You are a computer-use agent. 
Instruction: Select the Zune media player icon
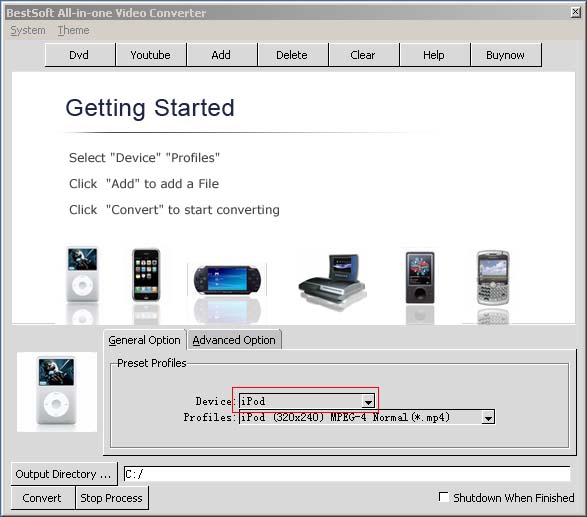[420, 277]
